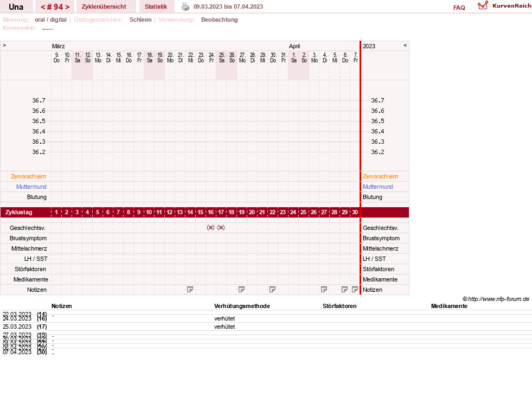Open note icon on cycle day 29

coord(344,289)
